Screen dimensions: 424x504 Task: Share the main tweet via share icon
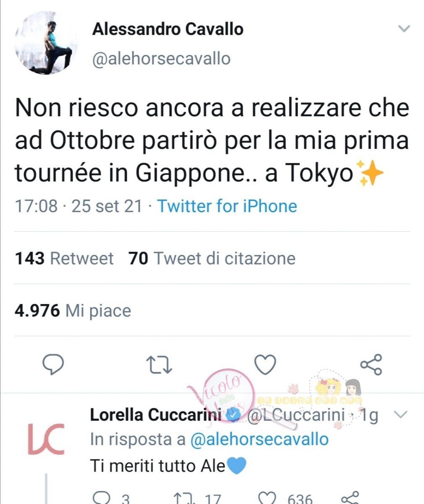point(372,364)
